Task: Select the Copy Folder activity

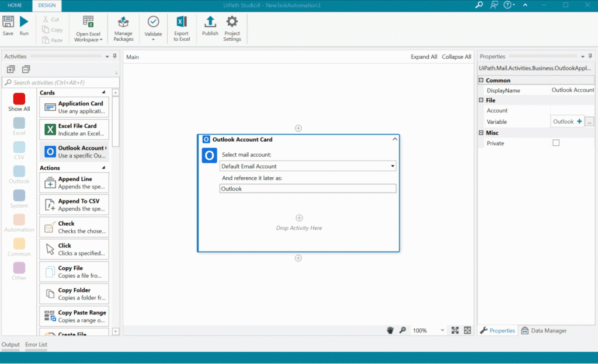Action: 74,293
